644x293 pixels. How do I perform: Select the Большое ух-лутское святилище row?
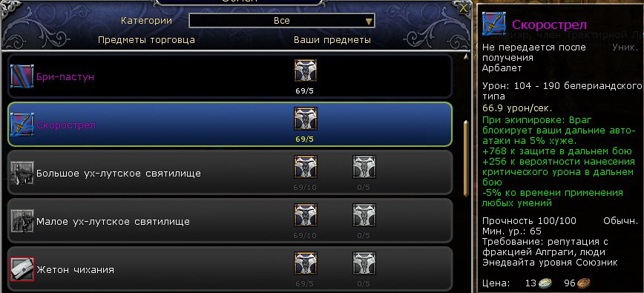pos(230,173)
